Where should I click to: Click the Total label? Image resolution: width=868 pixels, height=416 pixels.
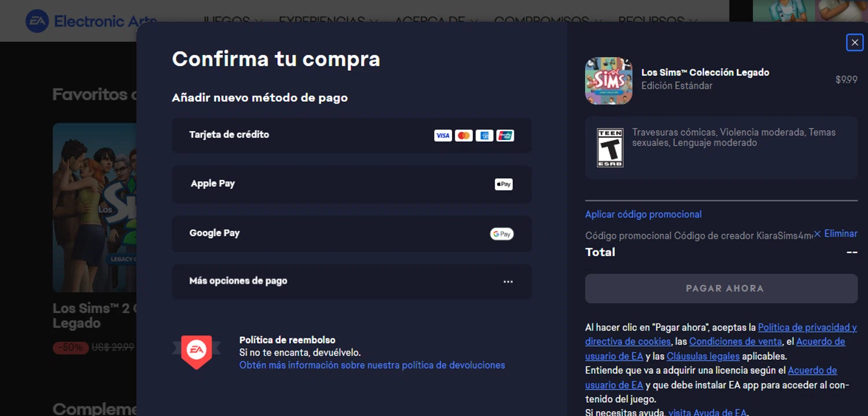(600, 252)
